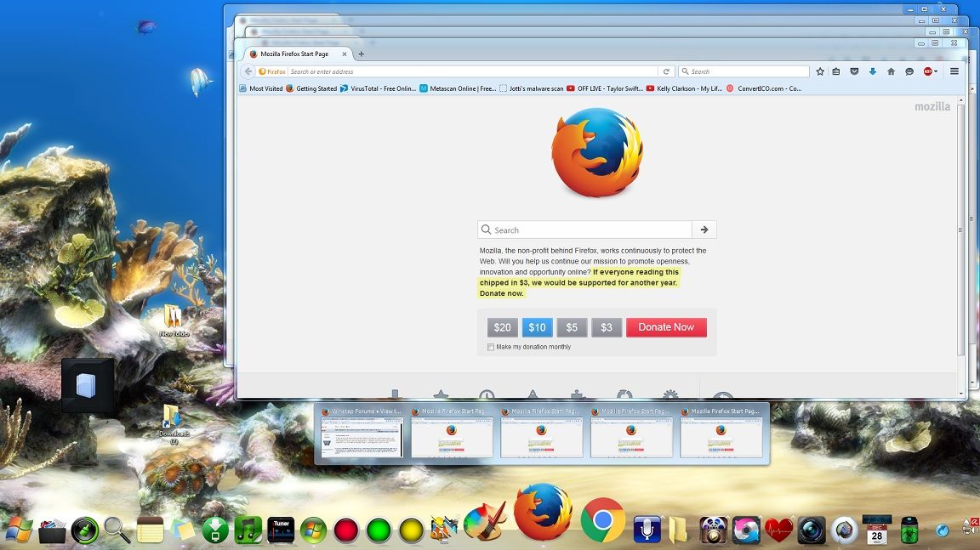Viewport: 980px width, 550px height.
Task: Go to the Firefox home page icon
Action: 892,71
